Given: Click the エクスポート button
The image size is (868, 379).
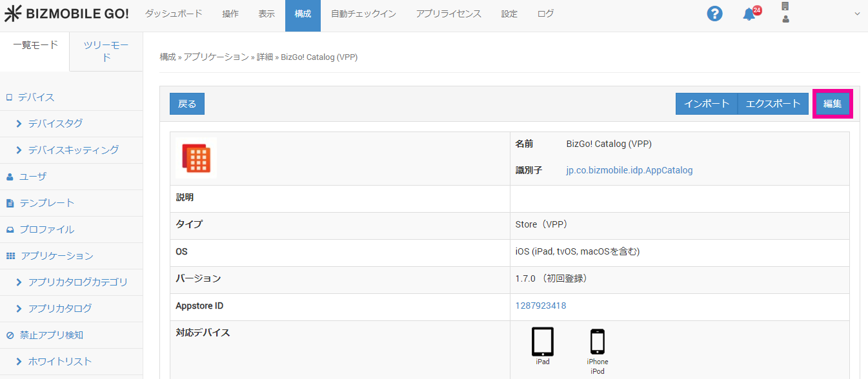Looking at the screenshot, I should (x=772, y=104).
